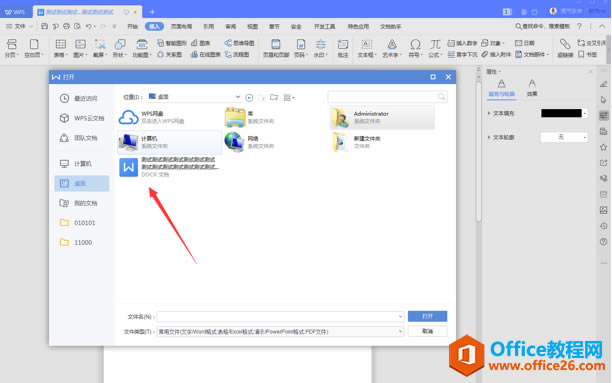Image resolution: width=612 pixels, height=383 pixels.
Task: Switch to the 页面布局 page layout tab
Action: [181, 26]
